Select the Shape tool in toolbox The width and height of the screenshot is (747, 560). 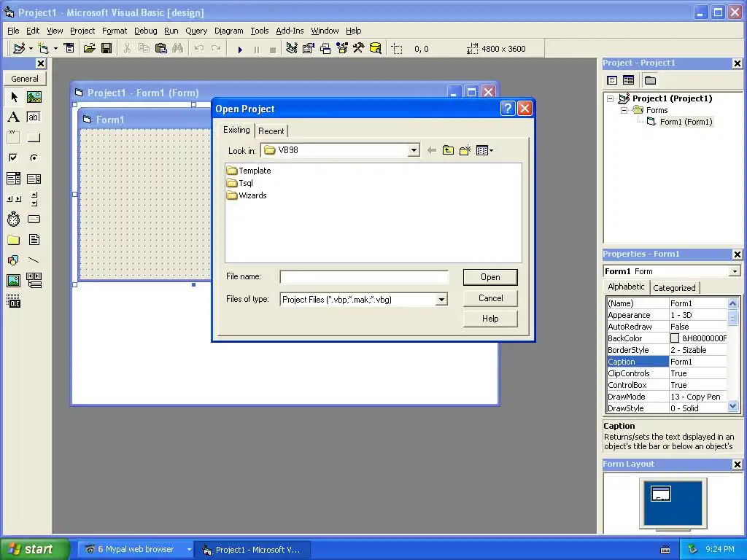tap(13, 260)
